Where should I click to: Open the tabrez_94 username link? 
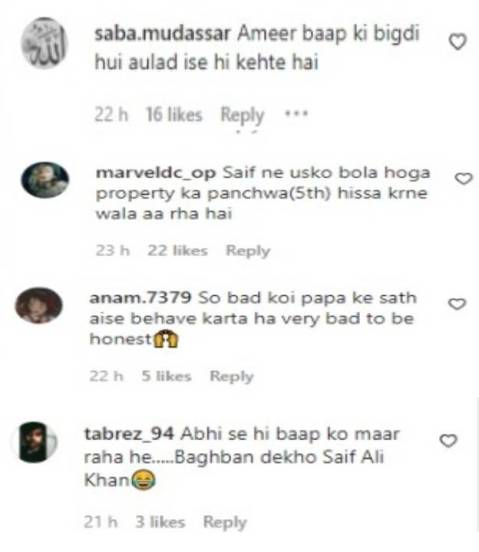pos(129,434)
